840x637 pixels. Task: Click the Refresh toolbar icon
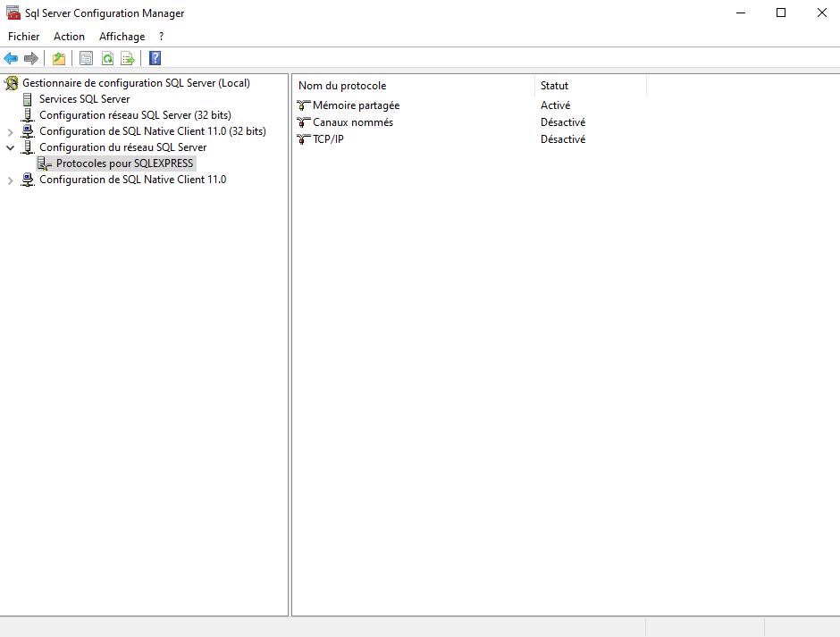107,59
